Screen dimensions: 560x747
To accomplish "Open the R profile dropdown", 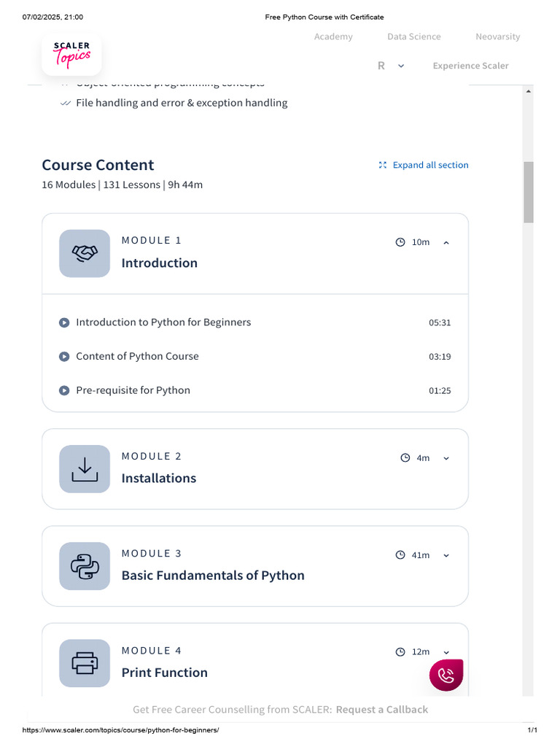I will 390,66.
